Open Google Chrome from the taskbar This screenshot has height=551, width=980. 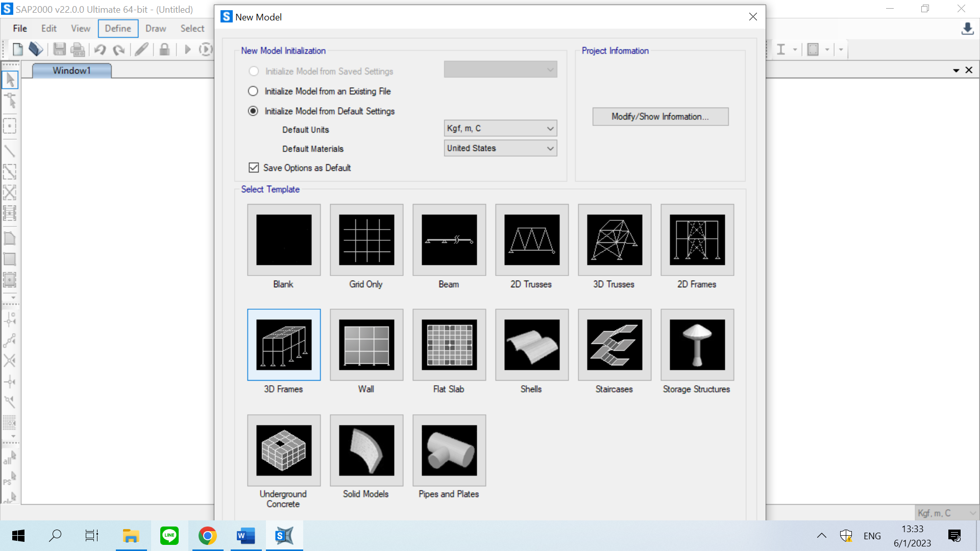click(x=207, y=536)
